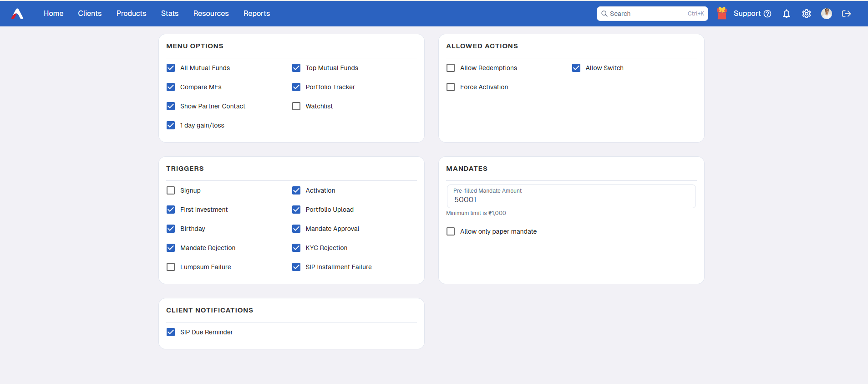Open the gift box icon
Screen dimensions: 868x384
pyautogui.click(x=722, y=13)
